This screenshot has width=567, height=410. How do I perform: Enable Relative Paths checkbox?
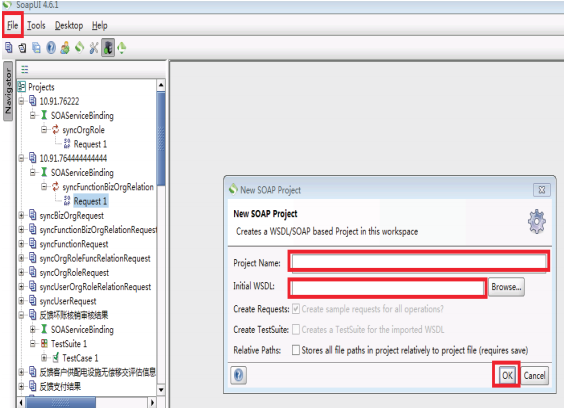pyautogui.click(x=296, y=350)
